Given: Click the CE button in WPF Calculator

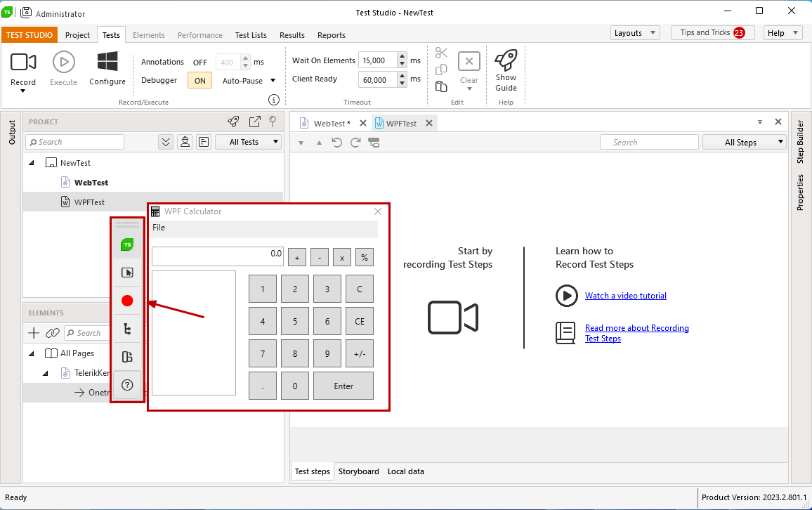Looking at the screenshot, I should click(x=360, y=322).
